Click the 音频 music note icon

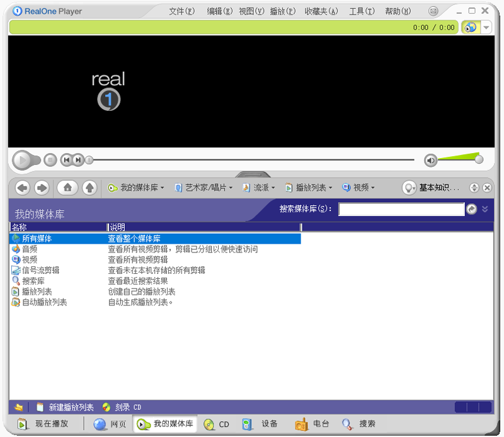(x=16, y=249)
